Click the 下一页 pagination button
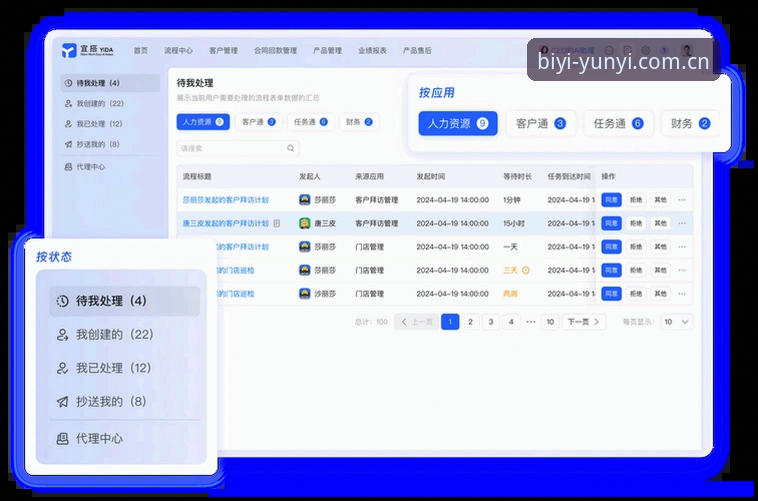 pyautogui.click(x=583, y=322)
